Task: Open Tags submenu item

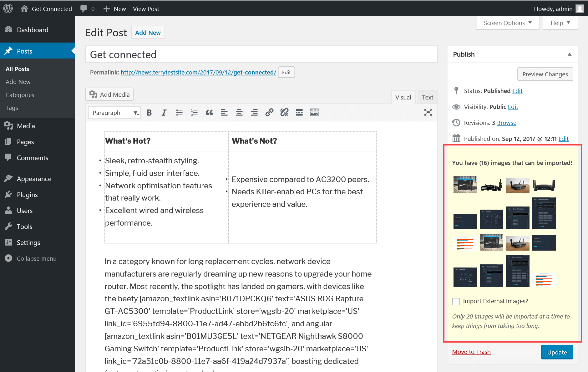Action: (x=12, y=108)
